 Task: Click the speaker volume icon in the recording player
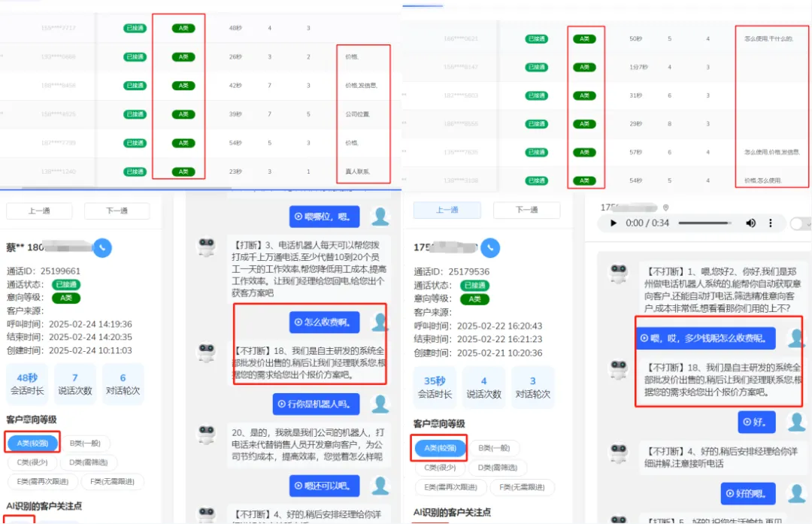point(750,223)
